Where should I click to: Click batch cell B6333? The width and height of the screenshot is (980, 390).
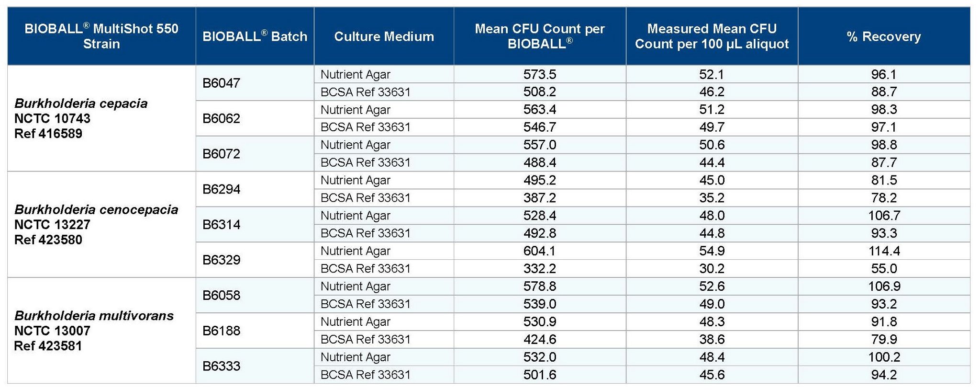(x=221, y=366)
